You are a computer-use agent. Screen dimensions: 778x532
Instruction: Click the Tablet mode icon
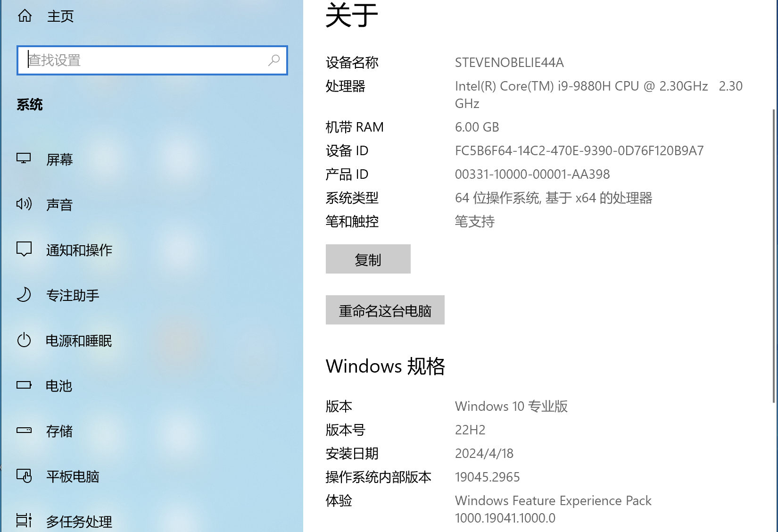pos(24,476)
